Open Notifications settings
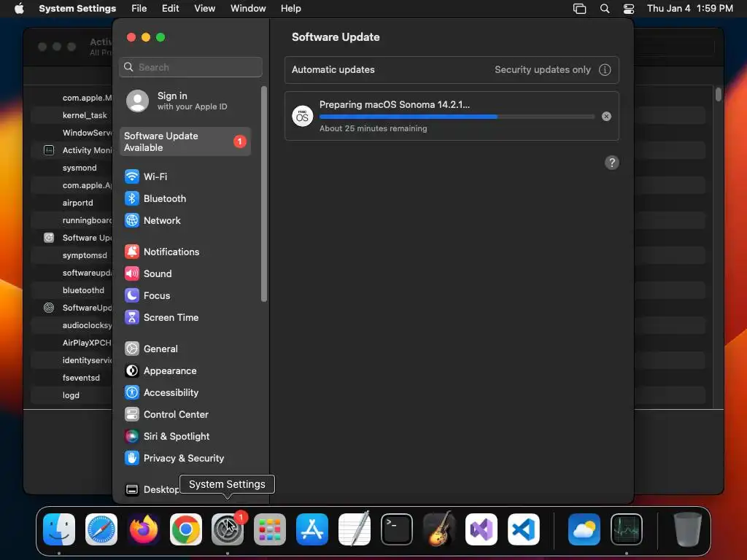Screen dimensions: 747x560 186,252
